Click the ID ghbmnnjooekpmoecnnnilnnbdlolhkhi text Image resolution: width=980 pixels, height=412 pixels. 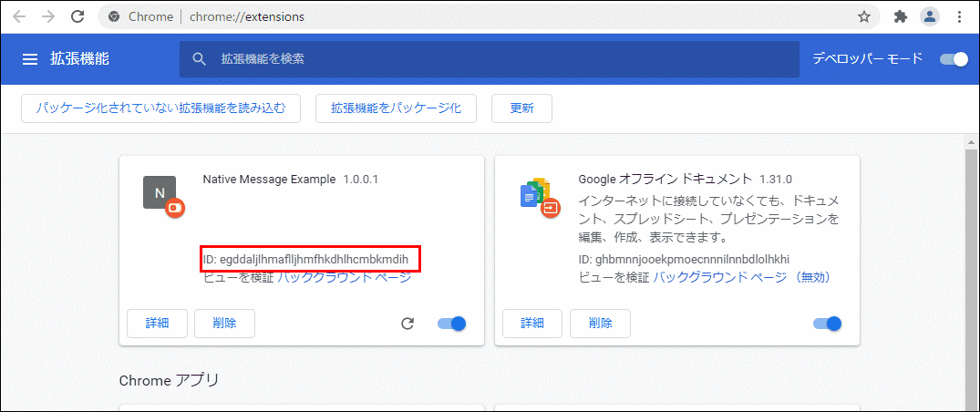coord(682,259)
